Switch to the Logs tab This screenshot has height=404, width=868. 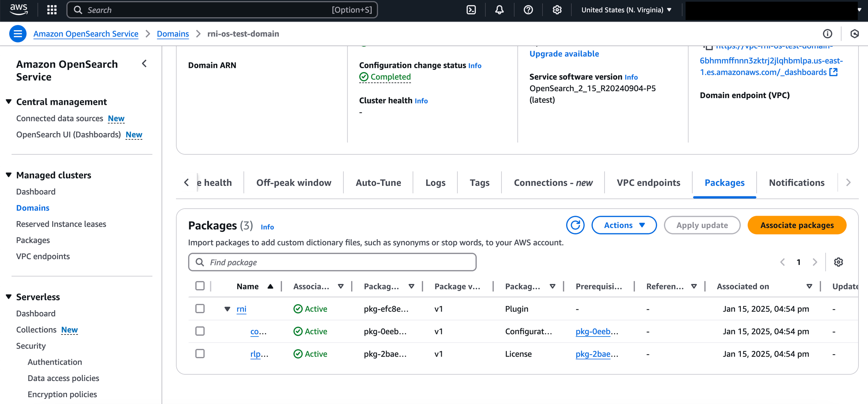[x=435, y=182]
